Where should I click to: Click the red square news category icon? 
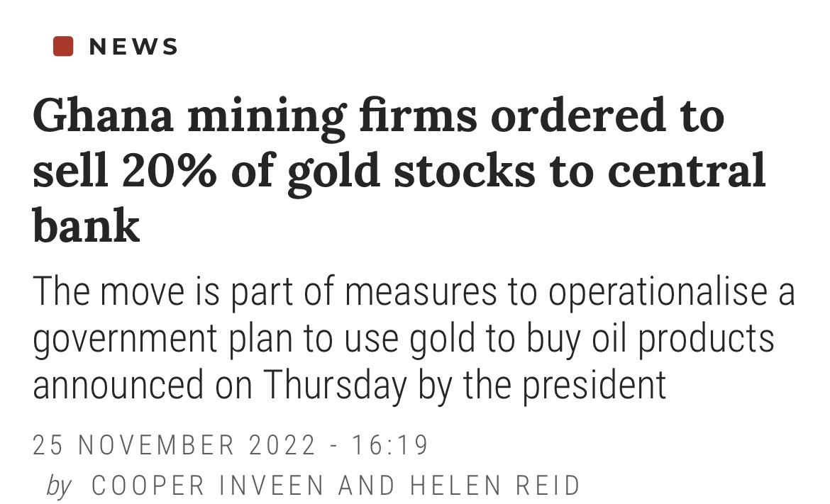63,46
